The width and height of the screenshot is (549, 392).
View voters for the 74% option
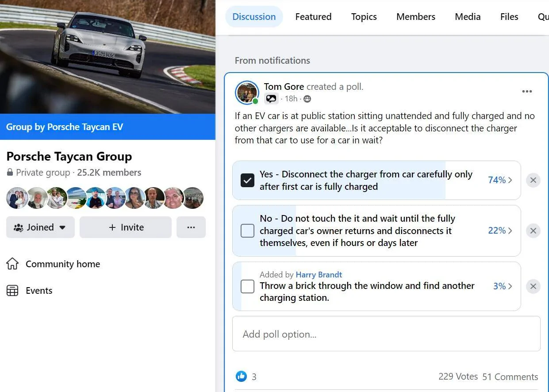coord(500,180)
